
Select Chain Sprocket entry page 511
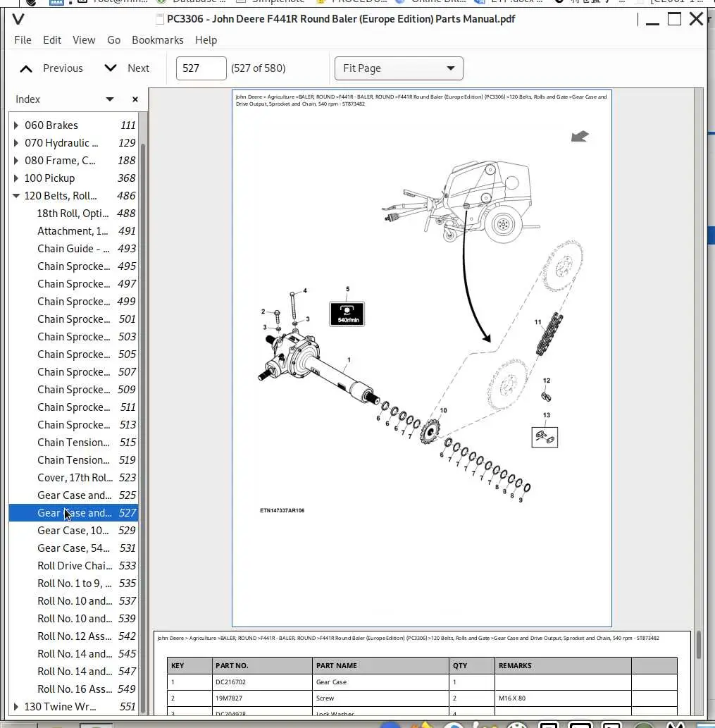click(73, 407)
